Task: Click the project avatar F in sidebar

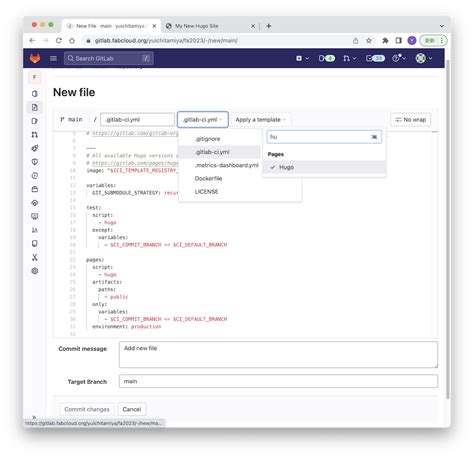Action: (35, 77)
